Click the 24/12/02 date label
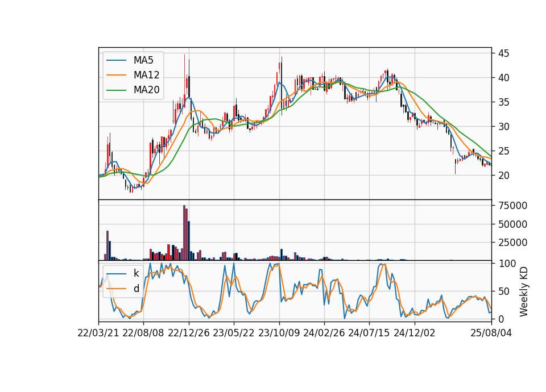The image size is (546, 392). click(x=415, y=333)
